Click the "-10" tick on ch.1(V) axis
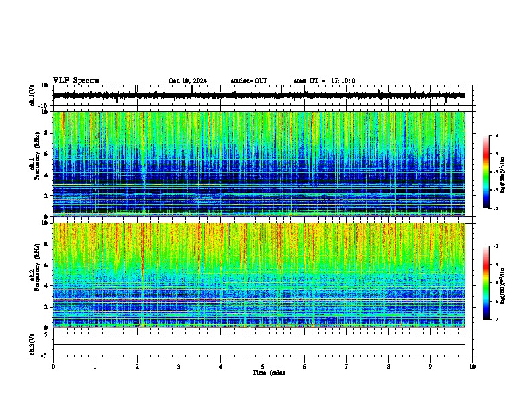 (44, 106)
